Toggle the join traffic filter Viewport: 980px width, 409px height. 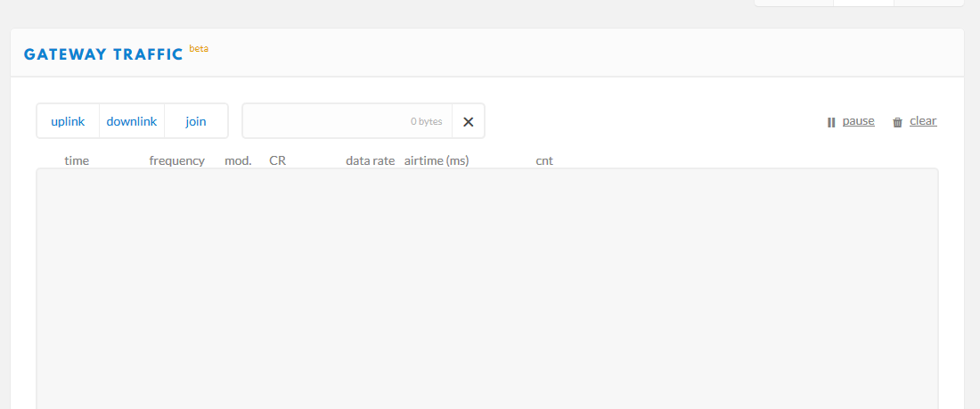(x=196, y=121)
